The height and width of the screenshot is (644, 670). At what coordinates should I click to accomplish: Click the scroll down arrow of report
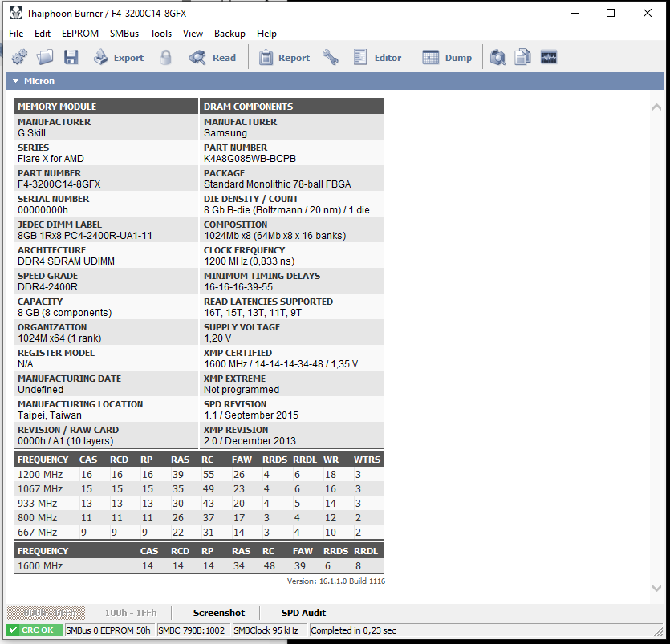[x=656, y=588]
